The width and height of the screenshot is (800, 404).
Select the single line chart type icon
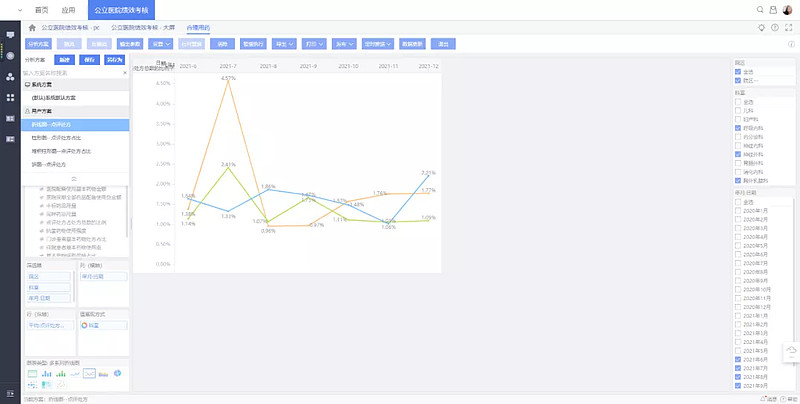(x=75, y=373)
